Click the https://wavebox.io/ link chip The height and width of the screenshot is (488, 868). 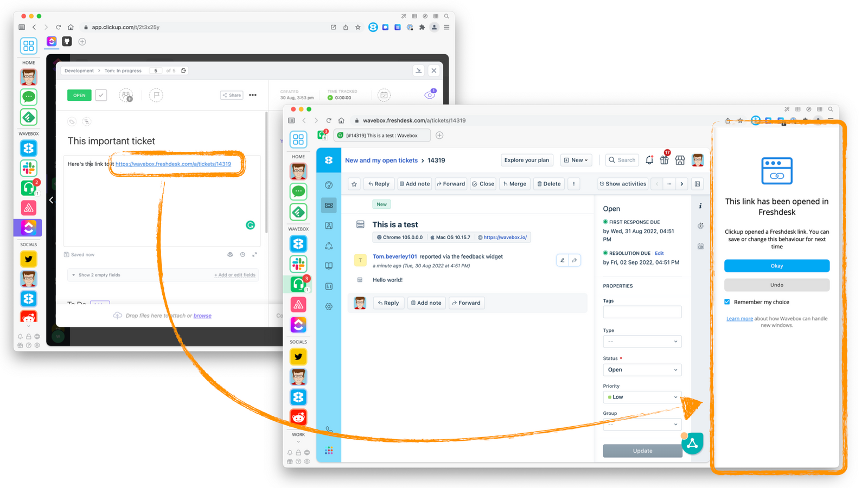502,237
